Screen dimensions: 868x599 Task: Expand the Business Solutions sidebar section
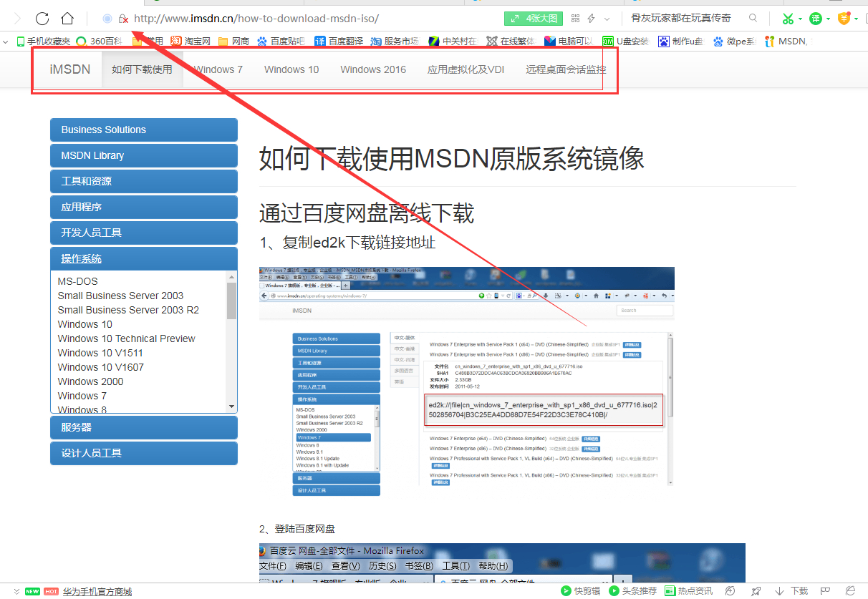click(x=144, y=130)
